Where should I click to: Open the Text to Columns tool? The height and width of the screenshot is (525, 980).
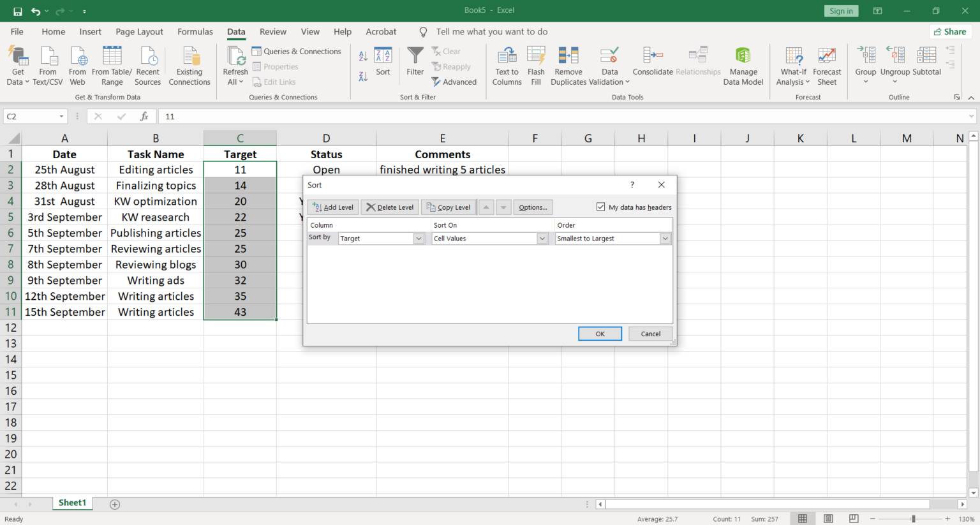click(507, 66)
